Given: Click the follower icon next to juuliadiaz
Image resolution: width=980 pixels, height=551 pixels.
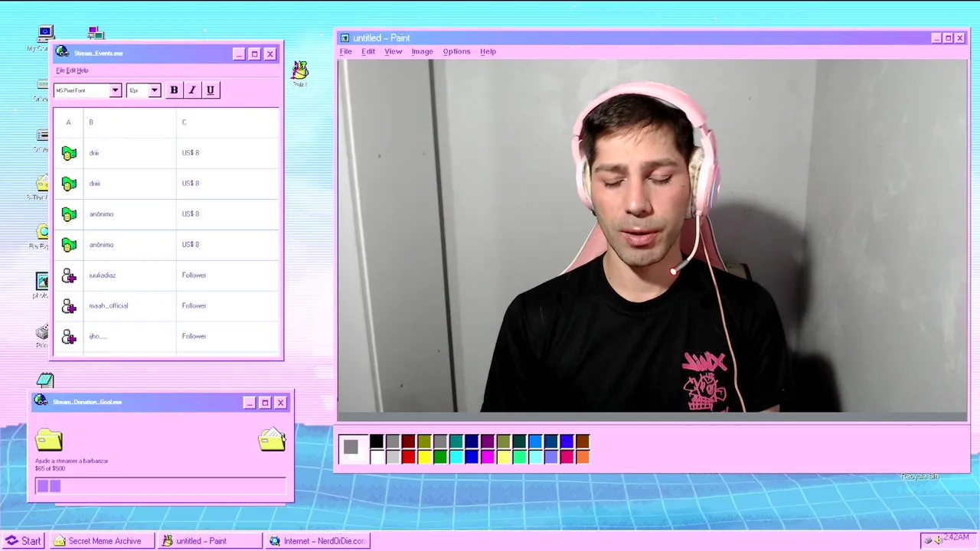Looking at the screenshot, I should 69,275.
